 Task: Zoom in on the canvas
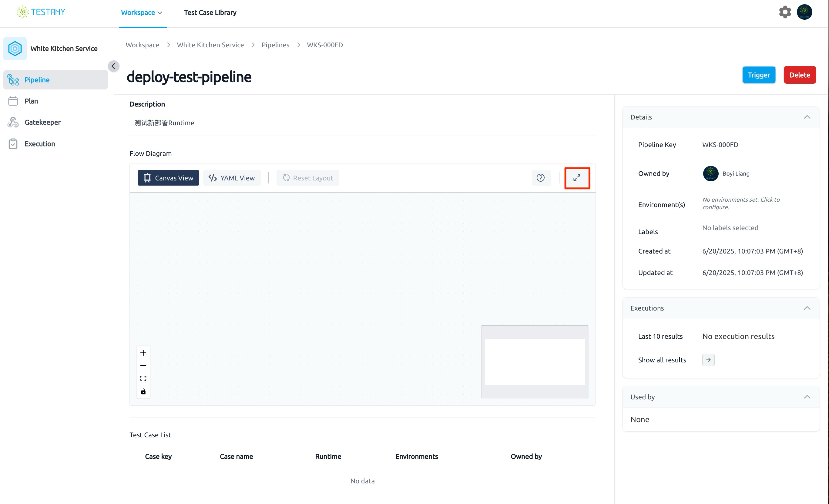pos(143,353)
